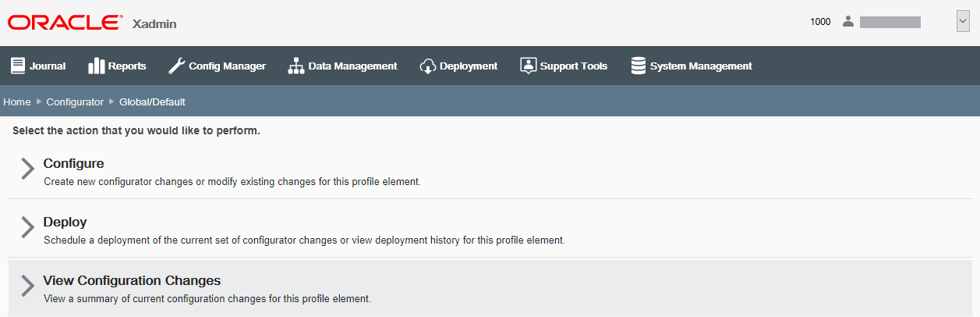This screenshot has height=317, width=980.
Task: Select View Configuration Changes heading
Action: click(x=132, y=280)
